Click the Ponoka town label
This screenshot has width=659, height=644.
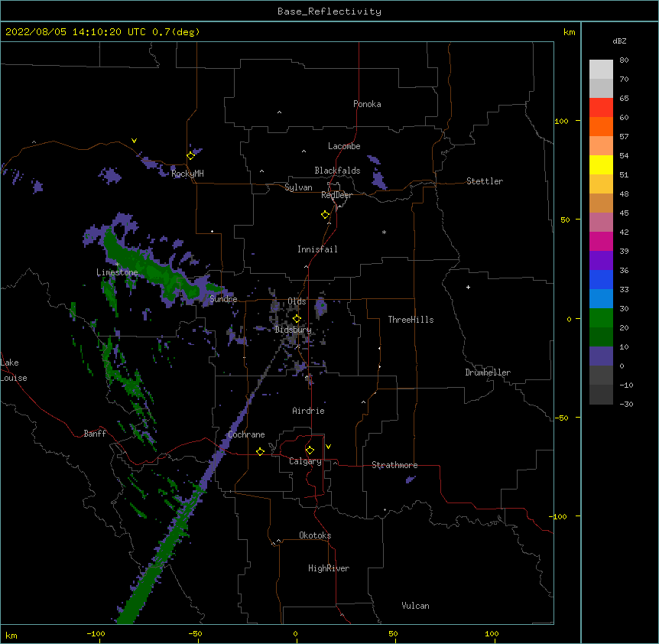[367, 104]
